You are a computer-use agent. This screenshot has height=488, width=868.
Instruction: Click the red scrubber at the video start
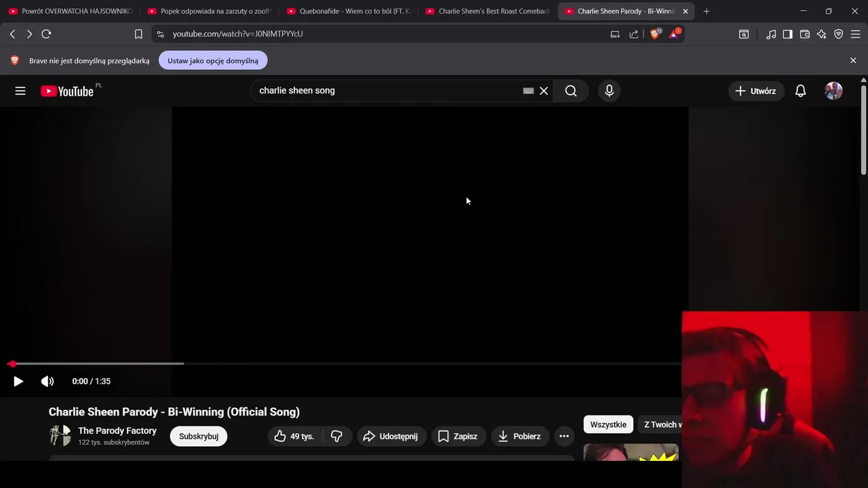coord(12,364)
